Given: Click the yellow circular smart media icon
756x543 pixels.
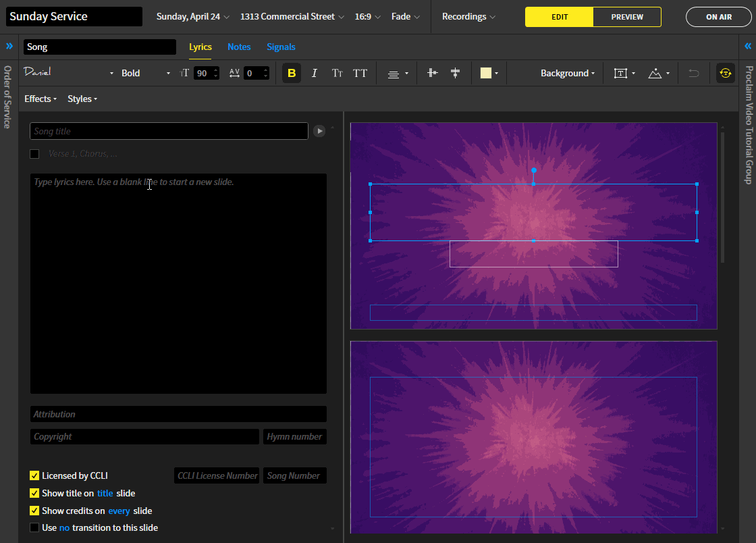Looking at the screenshot, I should pyautogui.click(x=725, y=73).
